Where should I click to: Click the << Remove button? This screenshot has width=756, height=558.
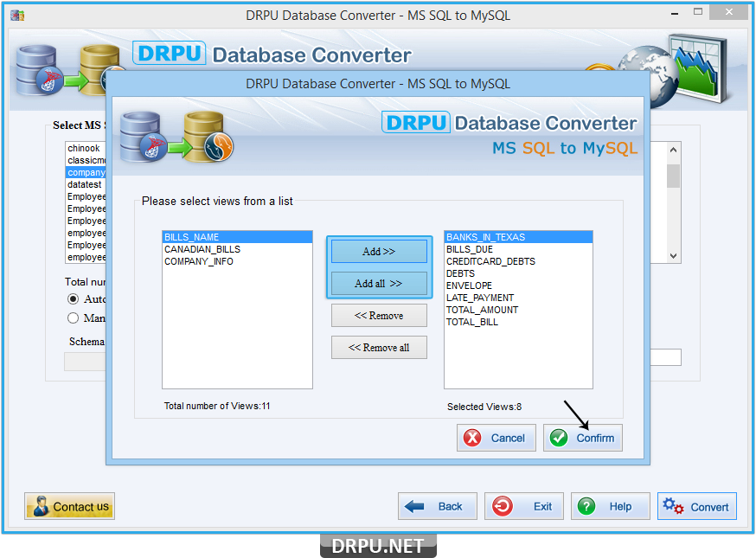pyautogui.click(x=379, y=316)
